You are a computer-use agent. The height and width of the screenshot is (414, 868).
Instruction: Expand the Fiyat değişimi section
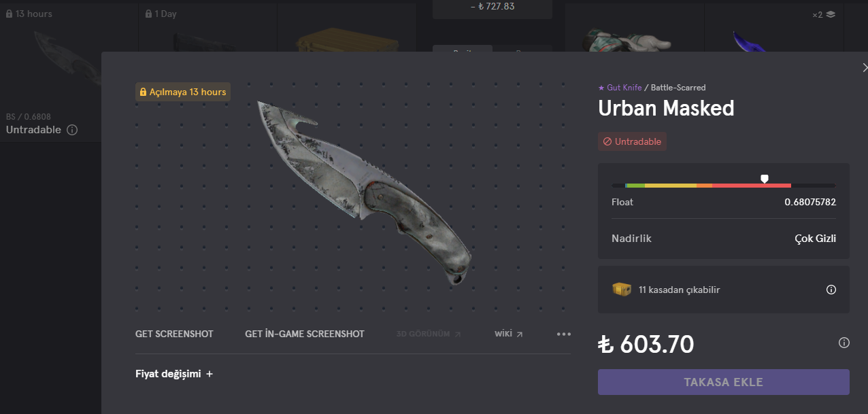174,374
